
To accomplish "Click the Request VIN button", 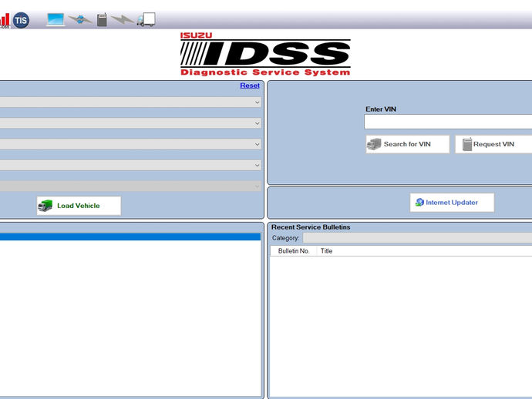I will [493, 144].
